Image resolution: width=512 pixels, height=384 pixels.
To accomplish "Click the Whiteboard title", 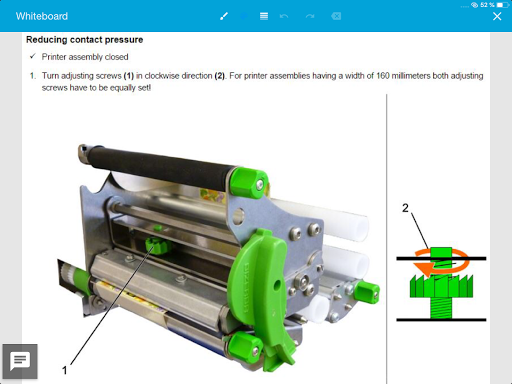I will click(42, 16).
